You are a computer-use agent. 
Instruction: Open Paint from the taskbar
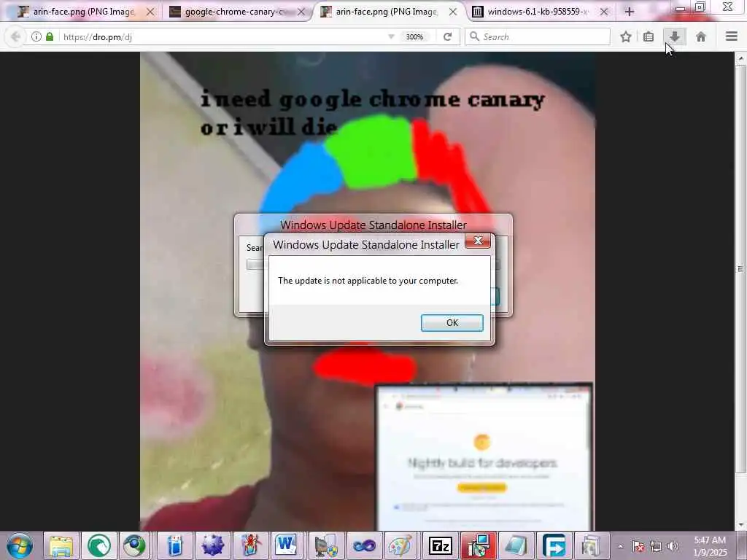point(401,545)
